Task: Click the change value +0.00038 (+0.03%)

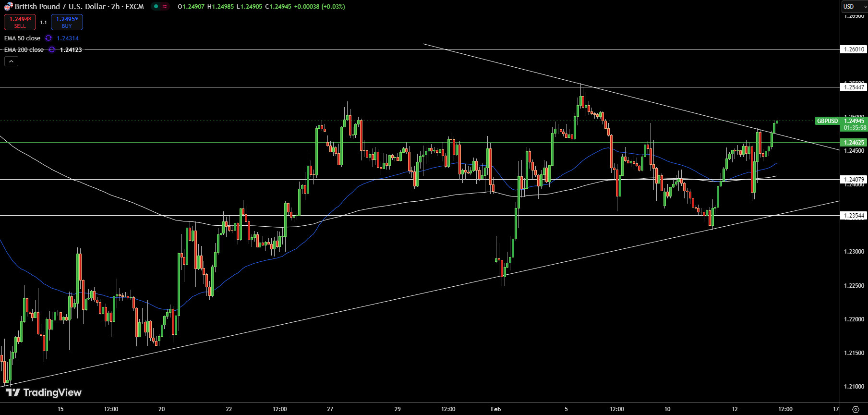Action: click(x=319, y=6)
